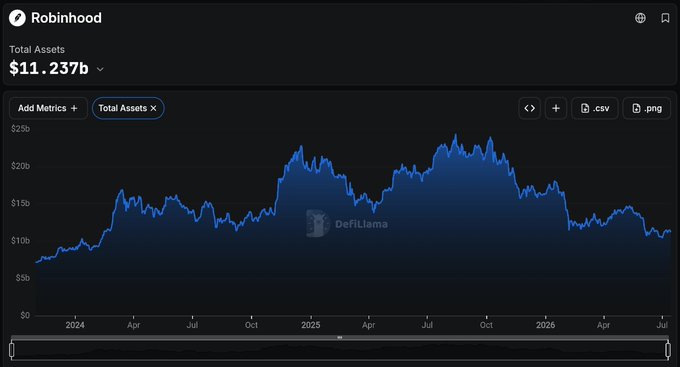Select the left range slider handle
680x367 pixels.
point(12,350)
